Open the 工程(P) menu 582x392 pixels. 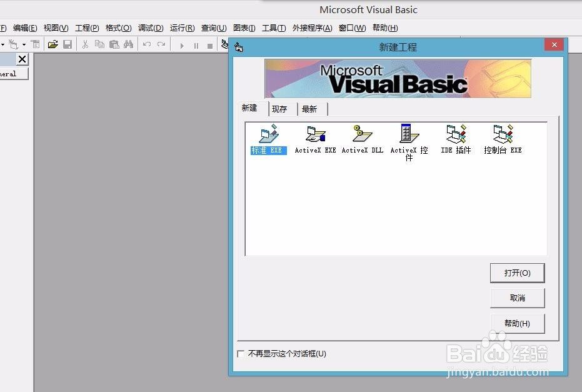87,28
